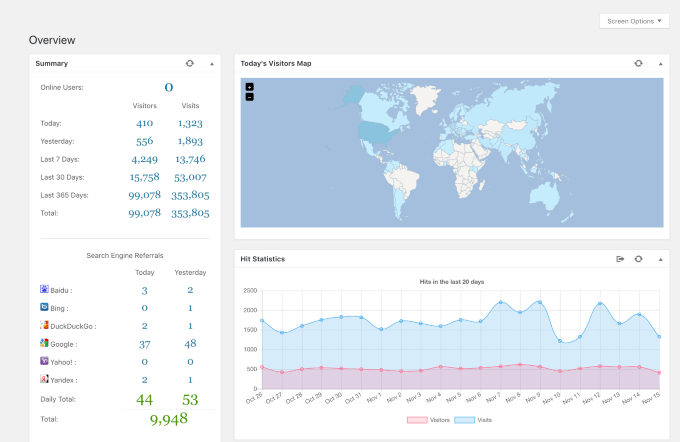Select the Daily Total yesterday value 53
This screenshot has width=680, height=442.
[190, 399]
